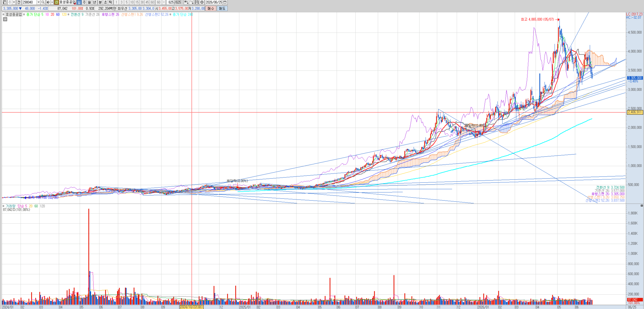Expand the 주 type dropdown arrow

coord(14,2)
